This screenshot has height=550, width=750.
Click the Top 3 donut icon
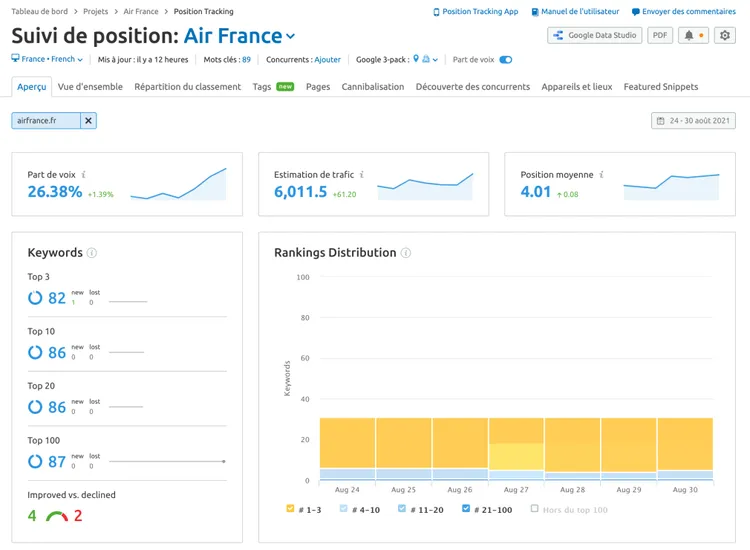[35, 298]
